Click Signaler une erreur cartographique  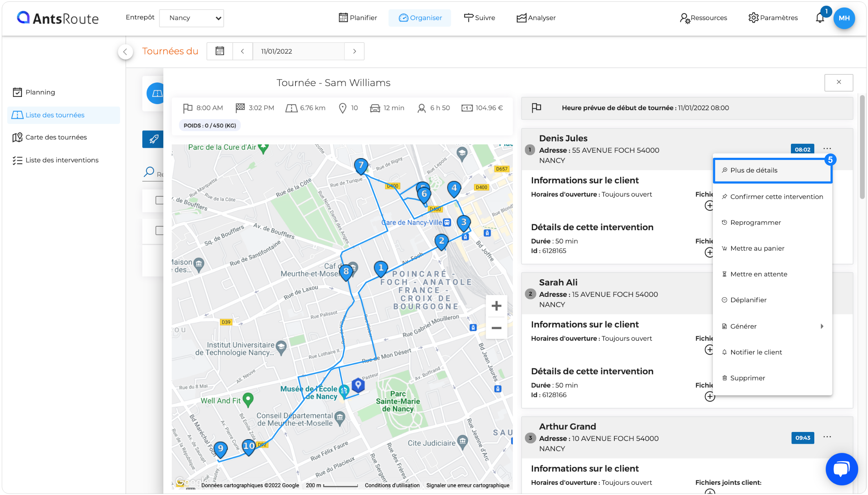468,485
